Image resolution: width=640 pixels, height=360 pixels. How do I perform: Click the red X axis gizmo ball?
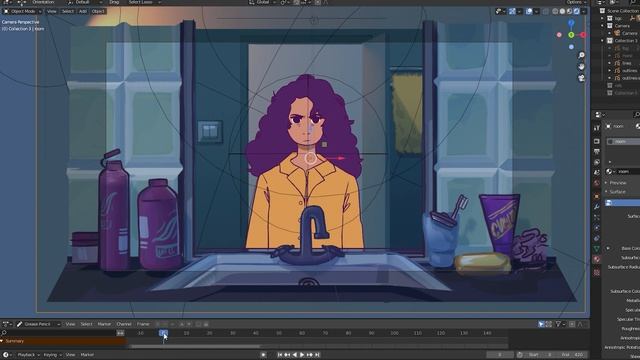coord(584,35)
